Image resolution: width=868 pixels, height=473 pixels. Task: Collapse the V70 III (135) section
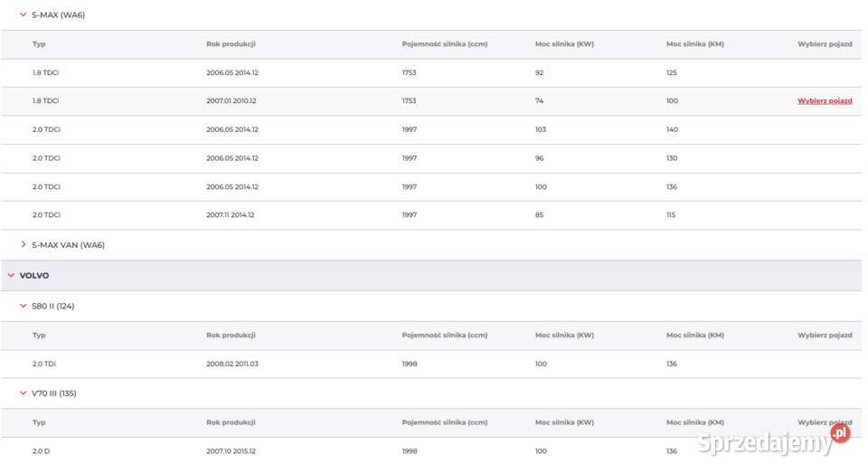[24, 393]
